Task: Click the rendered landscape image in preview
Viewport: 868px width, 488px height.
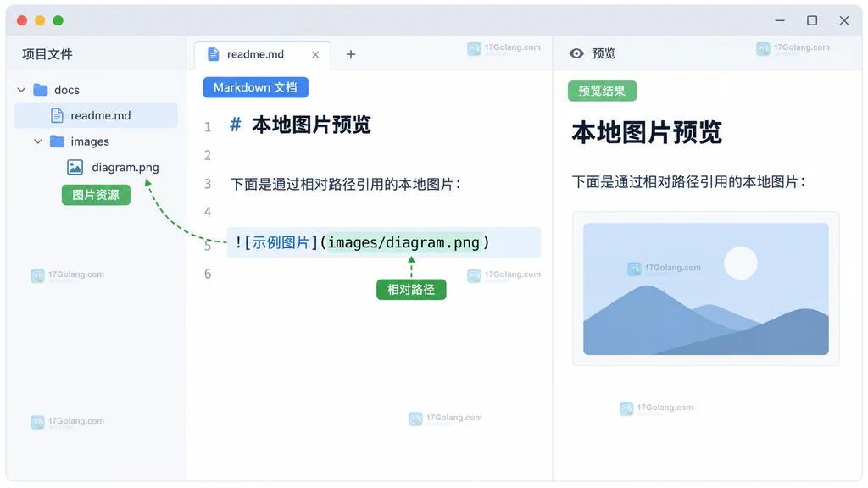Action: (706, 289)
